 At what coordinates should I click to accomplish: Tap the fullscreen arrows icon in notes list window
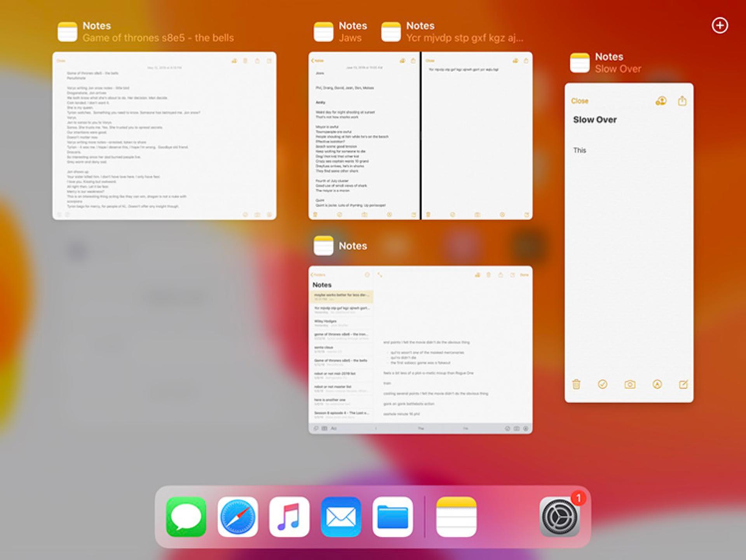pyautogui.click(x=380, y=275)
